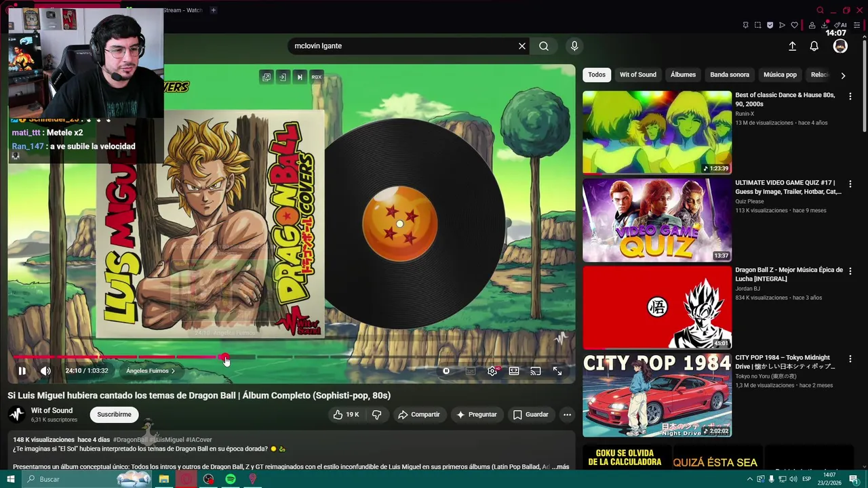Mute the video volume speaker icon
The image size is (868, 488).
click(45, 371)
